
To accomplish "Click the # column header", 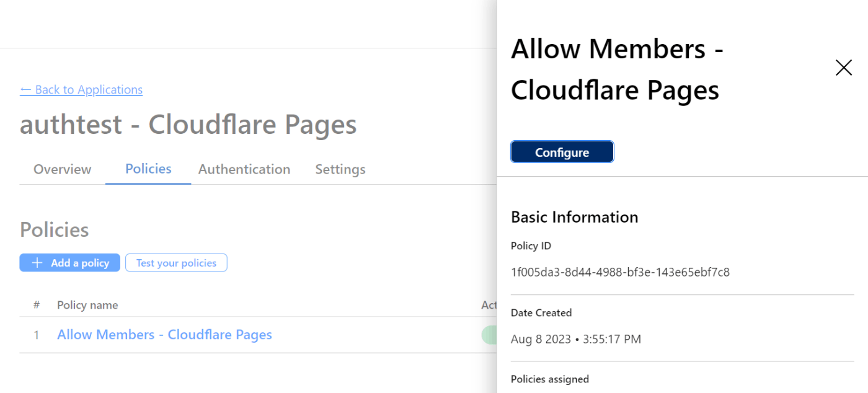I will tap(37, 305).
